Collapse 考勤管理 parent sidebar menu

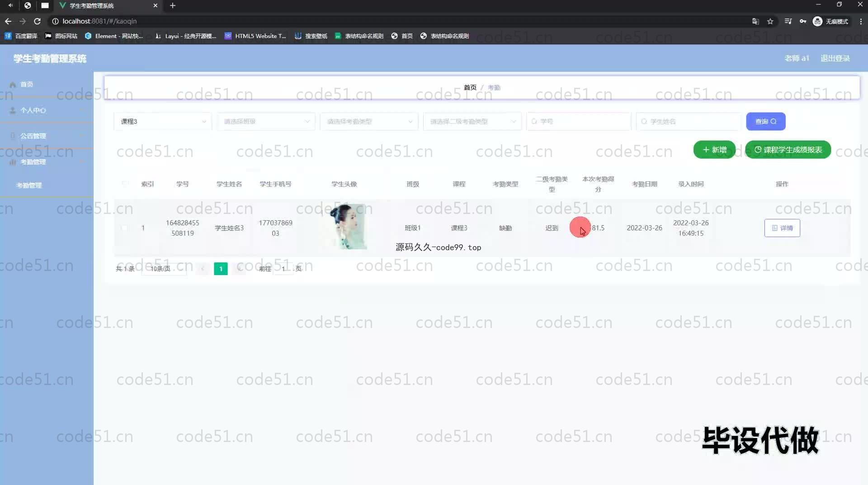pyautogui.click(x=47, y=162)
